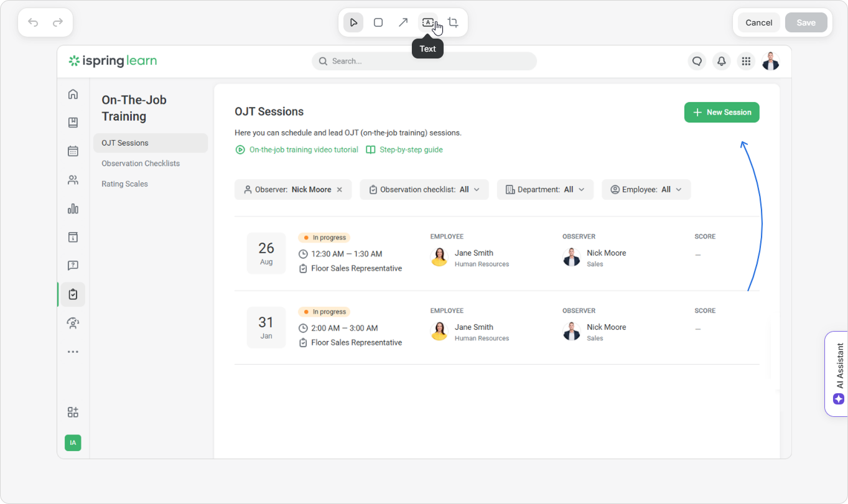Screen dimensions: 848x504
Task: Open the apps grid menu
Action: (x=746, y=61)
